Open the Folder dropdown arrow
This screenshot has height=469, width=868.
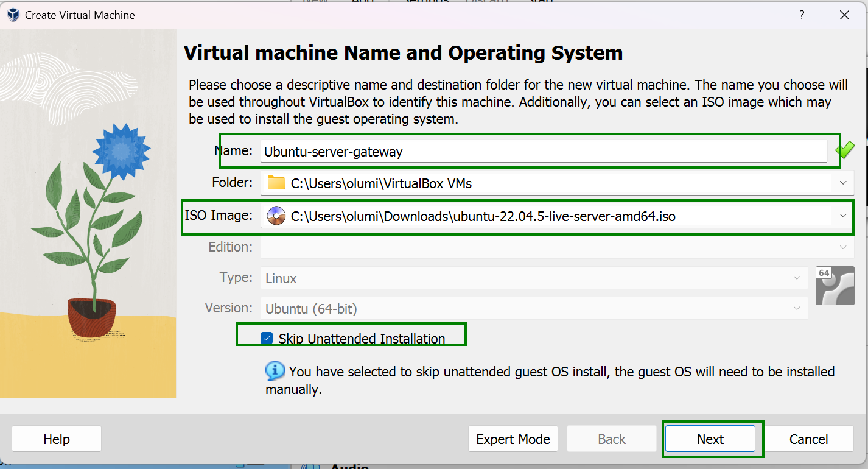843,183
